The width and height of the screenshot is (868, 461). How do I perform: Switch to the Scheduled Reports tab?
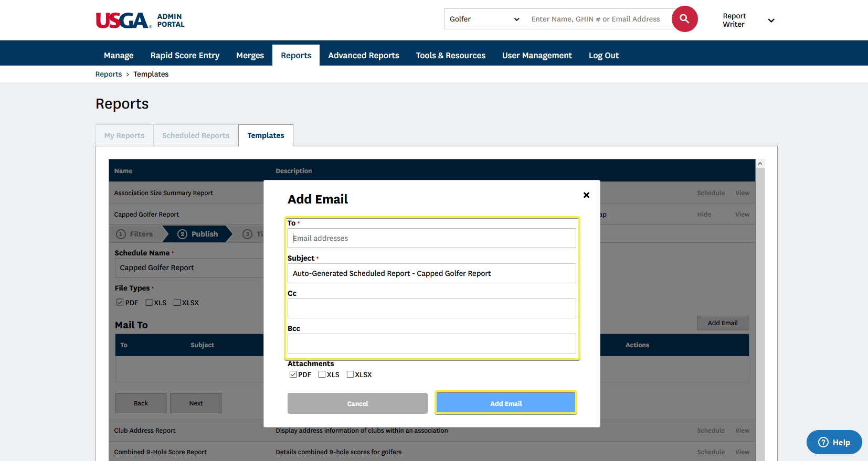coord(196,135)
